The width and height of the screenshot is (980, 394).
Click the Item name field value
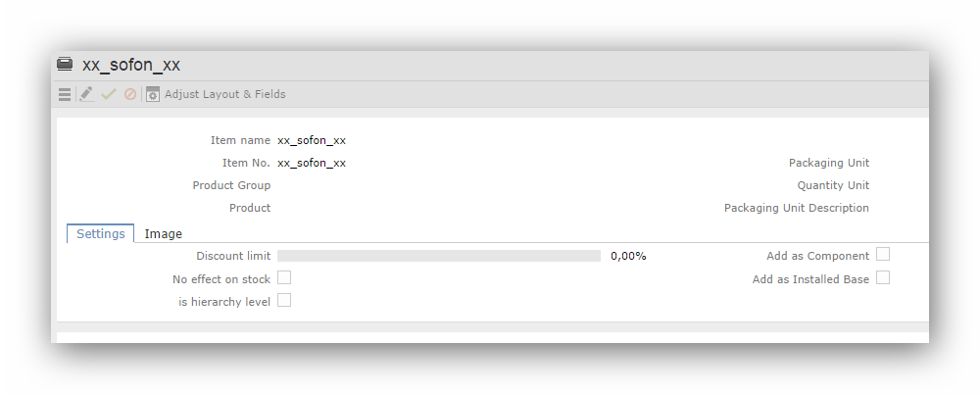tap(312, 140)
